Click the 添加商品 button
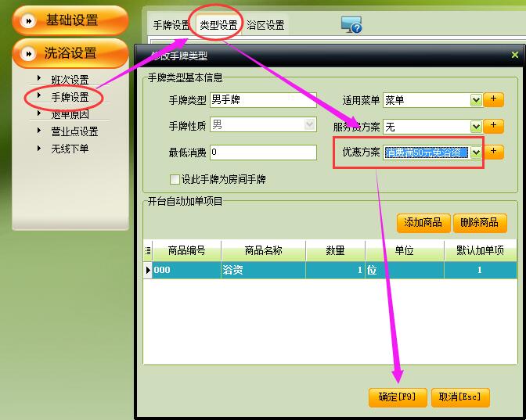Viewport: 526px width, 420px height. coord(423,223)
